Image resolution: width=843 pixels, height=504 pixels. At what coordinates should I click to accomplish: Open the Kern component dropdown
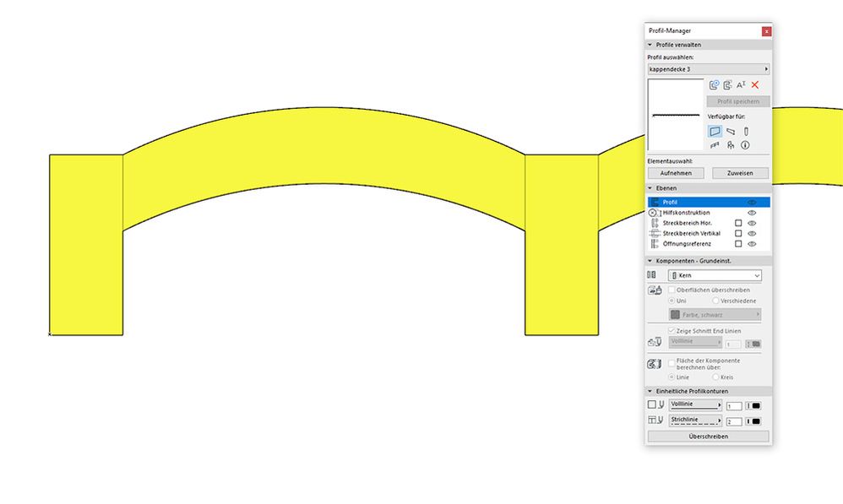[x=715, y=276]
